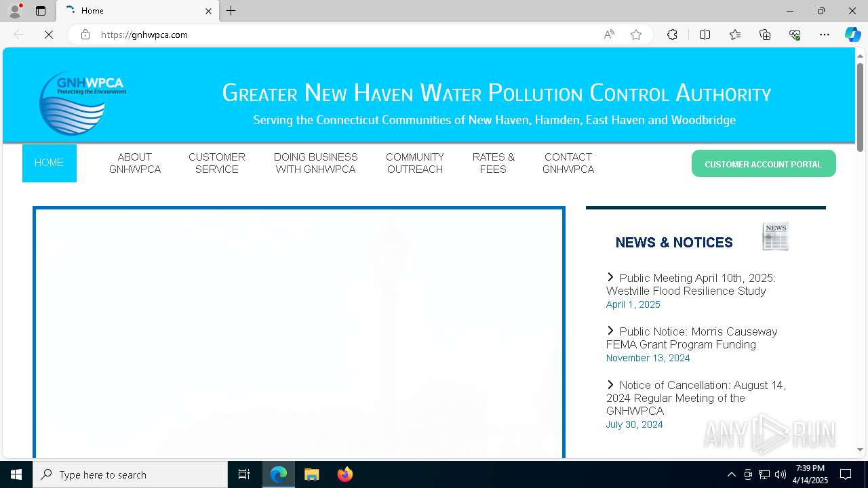This screenshot has height=488, width=868.
Task: Click the GNHWPCA logo
Action: 82,103
